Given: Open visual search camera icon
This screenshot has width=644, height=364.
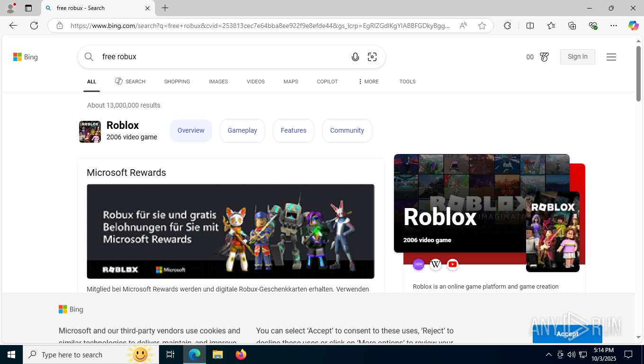Looking at the screenshot, I should (372, 57).
